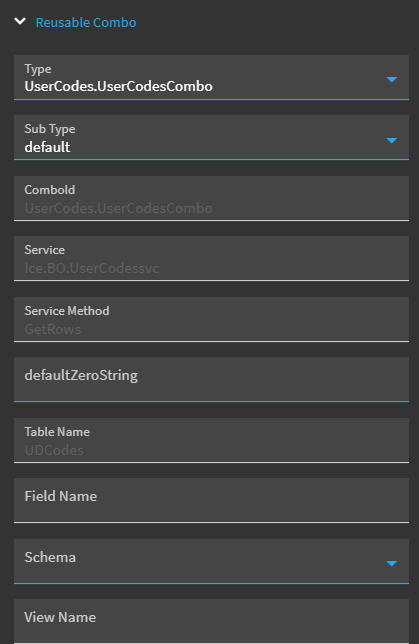This screenshot has height=644, width=419.
Task: Focus the defaultZeroString input field
Action: pos(211,380)
